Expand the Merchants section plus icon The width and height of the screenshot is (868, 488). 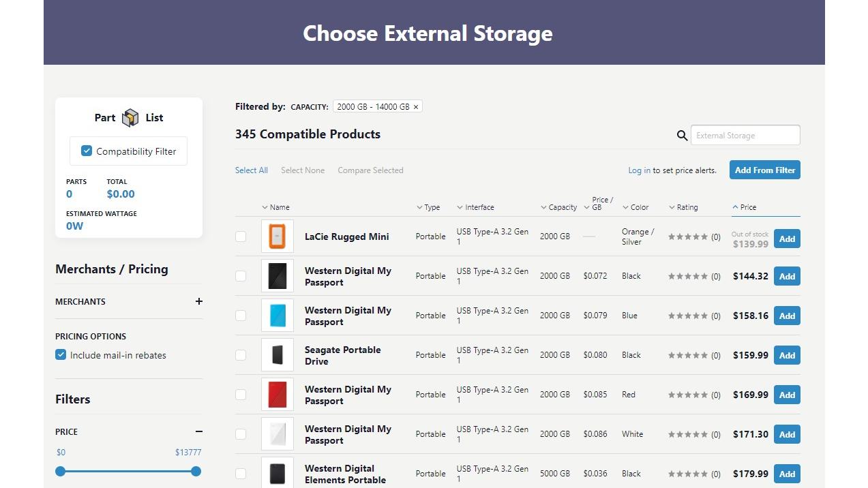tap(198, 301)
